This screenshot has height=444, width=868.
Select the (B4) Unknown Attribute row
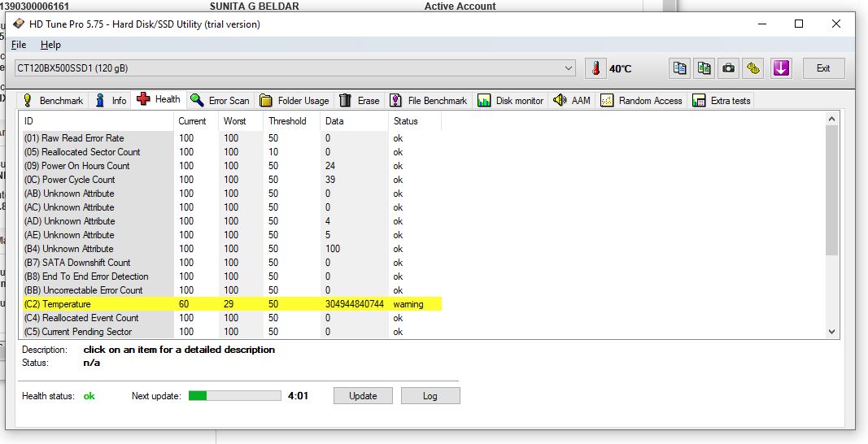(231, 249)
